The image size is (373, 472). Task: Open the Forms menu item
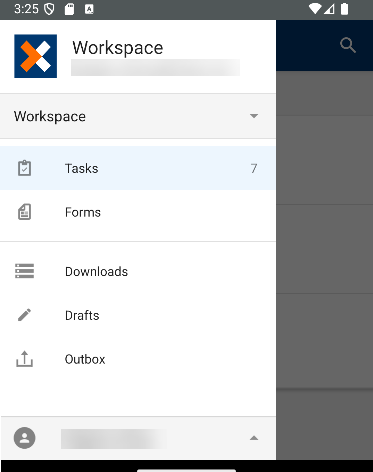click(138, 212)
